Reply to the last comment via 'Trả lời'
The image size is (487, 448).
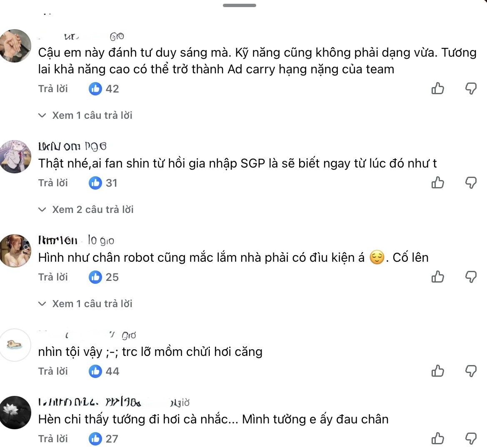(53, 438)
